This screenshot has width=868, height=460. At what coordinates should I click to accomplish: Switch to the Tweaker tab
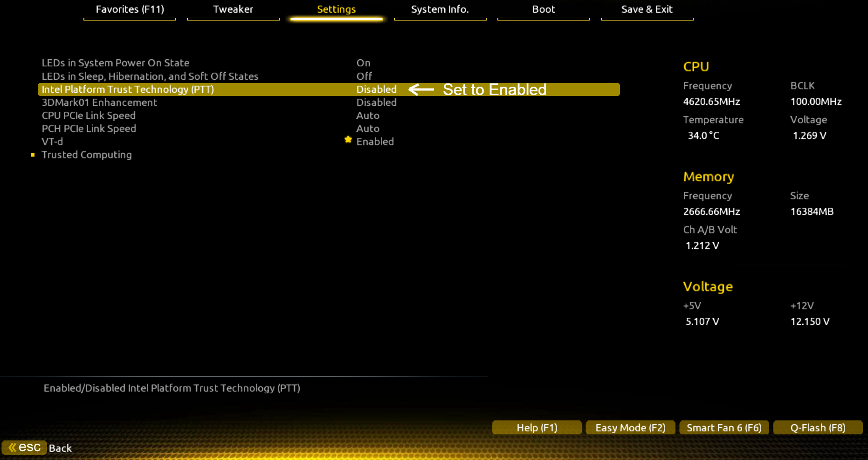(x=233, y=10)
